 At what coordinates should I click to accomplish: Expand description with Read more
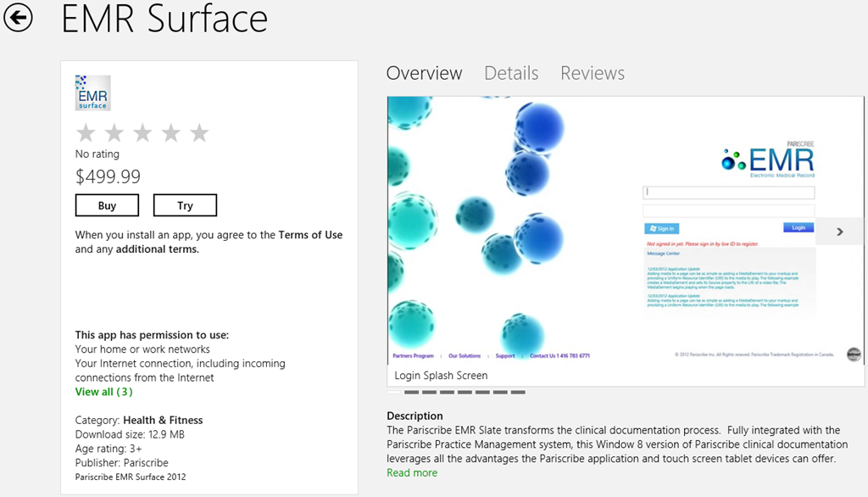(x=412, y=473)
